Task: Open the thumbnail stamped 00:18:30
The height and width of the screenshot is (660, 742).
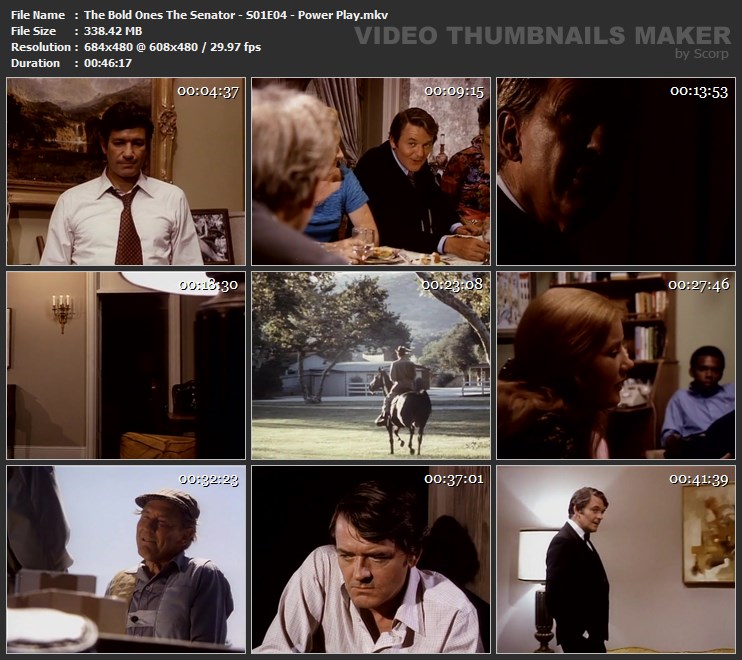Action: click(126, 365)
